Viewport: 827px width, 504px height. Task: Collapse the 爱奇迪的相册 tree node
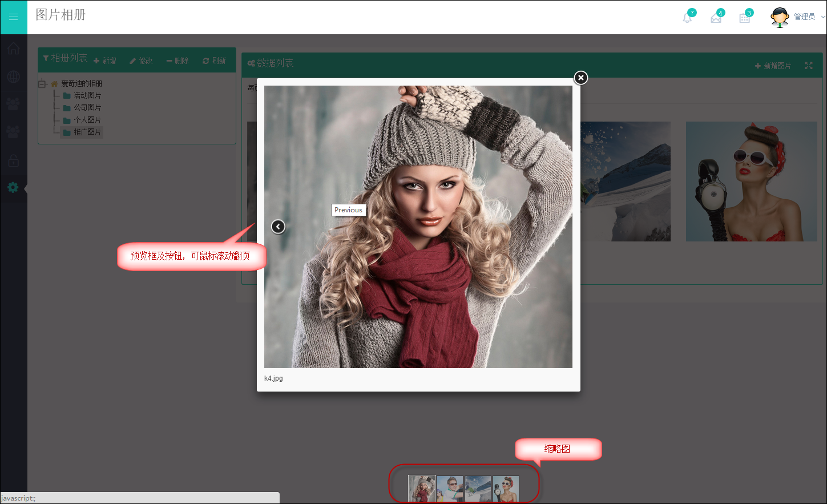[42, 84]
